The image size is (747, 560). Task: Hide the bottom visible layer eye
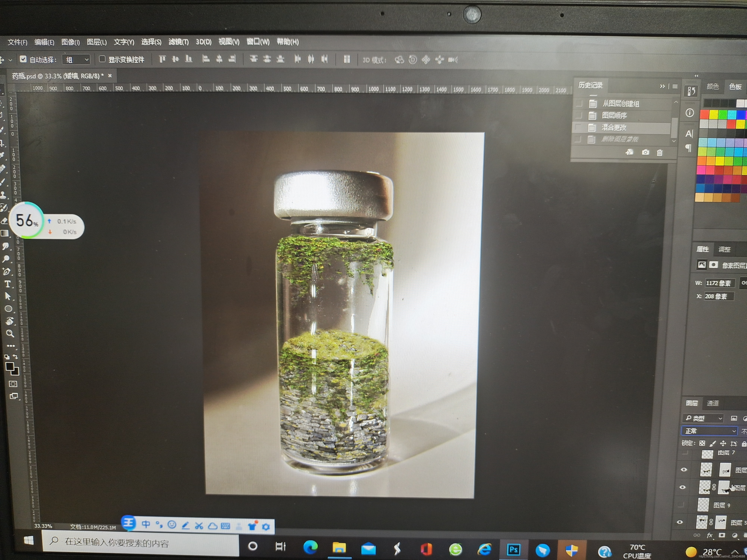(x=680, y=522)
